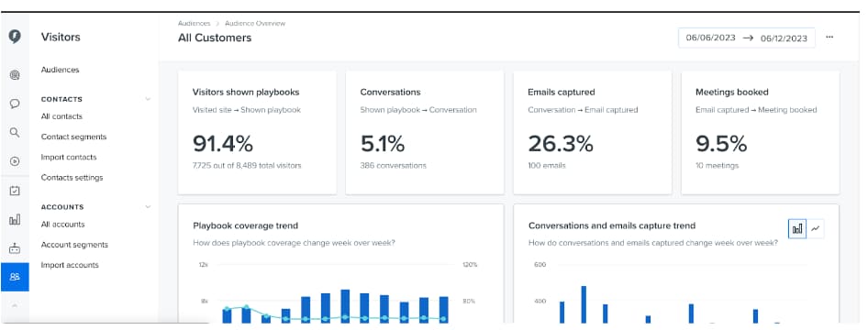Viewport: 868px width, 330px height.
Task: Go to All contacts
Action: (61, 116)
